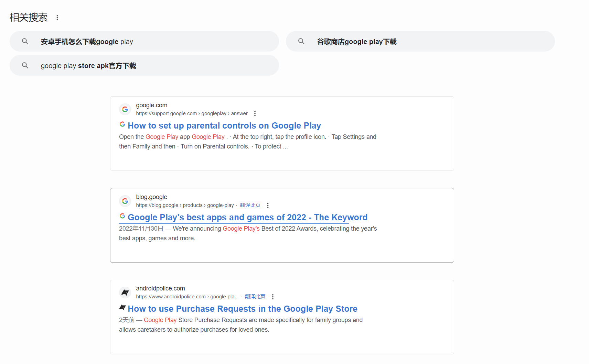Select the 谷歌商店google play下载 search suggestion

click(357, 41)
